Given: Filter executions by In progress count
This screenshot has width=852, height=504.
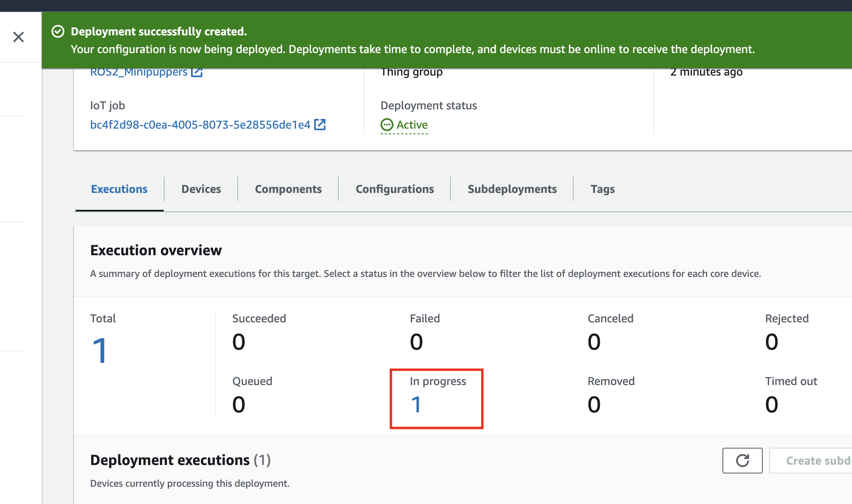Looking at the screenshot, I should [416, 404].
